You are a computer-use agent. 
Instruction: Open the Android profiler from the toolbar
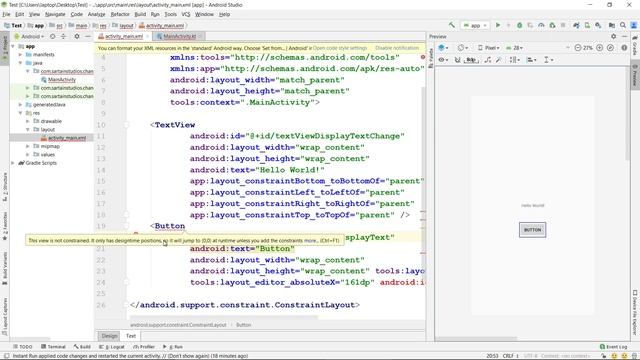tap(541, 25)
